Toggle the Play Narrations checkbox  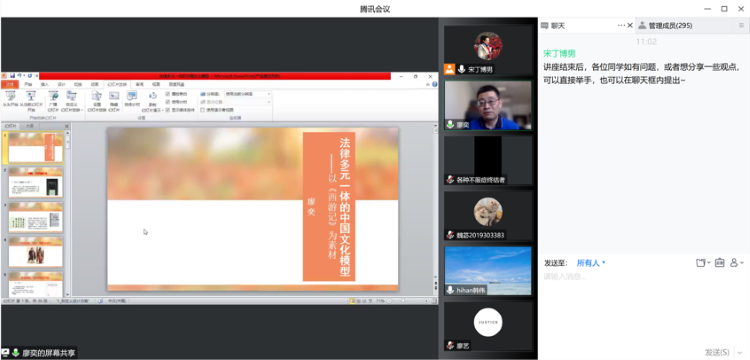(x=167, y=94)
